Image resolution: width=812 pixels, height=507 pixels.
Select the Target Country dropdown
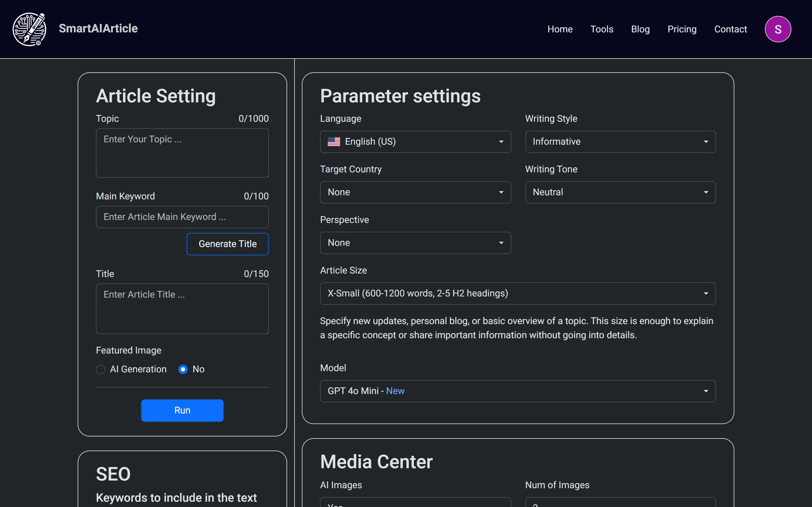tap(415, 192)
